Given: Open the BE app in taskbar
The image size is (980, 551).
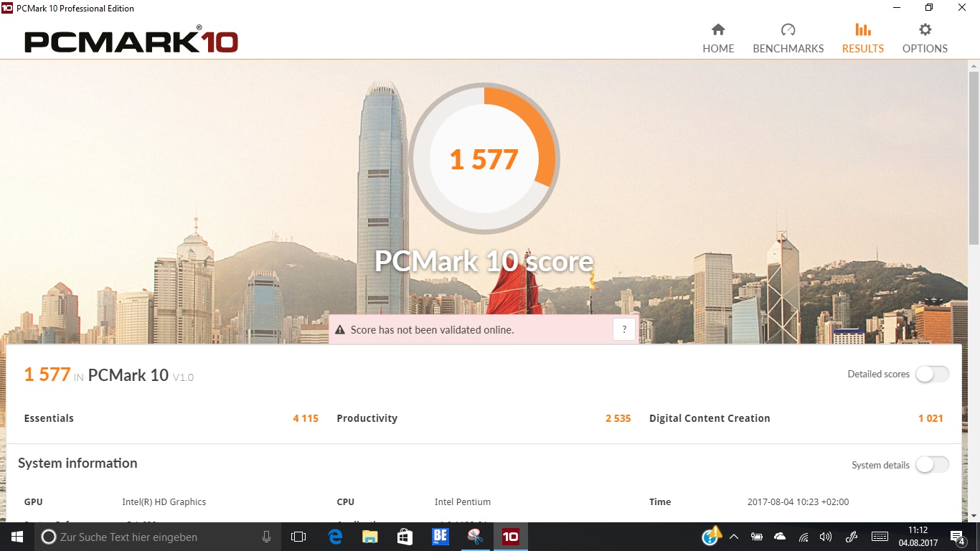Looking at the screenshot, I should (440, 537).
